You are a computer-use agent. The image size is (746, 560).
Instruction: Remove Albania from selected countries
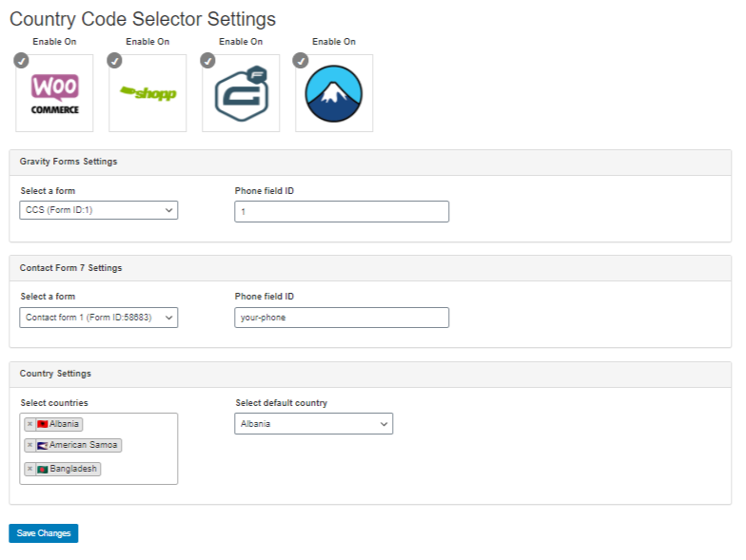coord(30,424)
